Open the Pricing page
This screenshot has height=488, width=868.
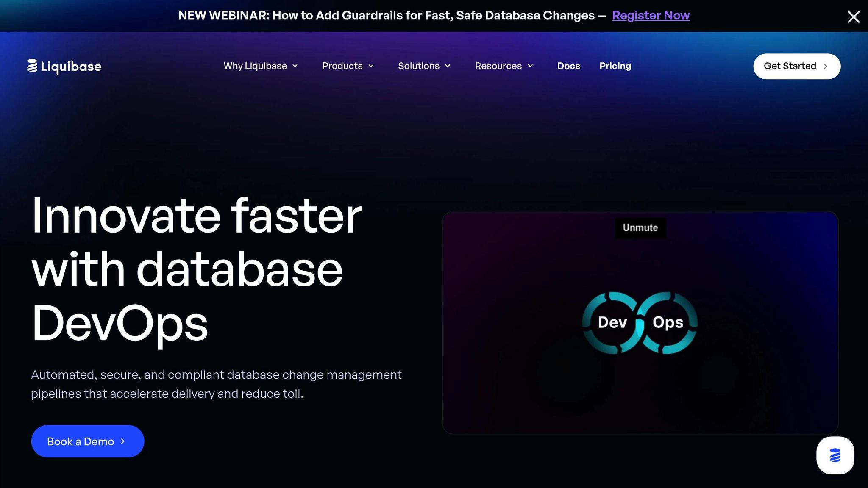(x=615, y=66)
